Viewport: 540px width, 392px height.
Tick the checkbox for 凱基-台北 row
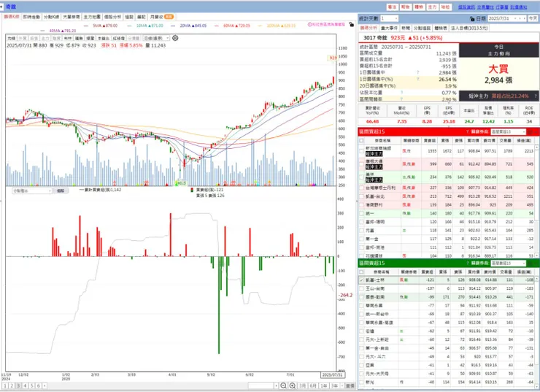(x=361, y=196)
